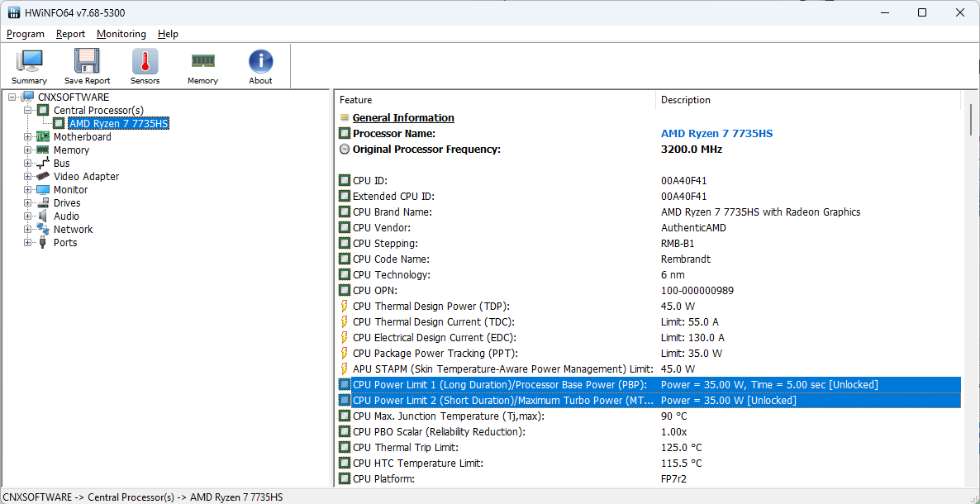Select the CPU Thermal Trip Limit row
This screenshot has height=504, width=980.
[x=649, y=448]
